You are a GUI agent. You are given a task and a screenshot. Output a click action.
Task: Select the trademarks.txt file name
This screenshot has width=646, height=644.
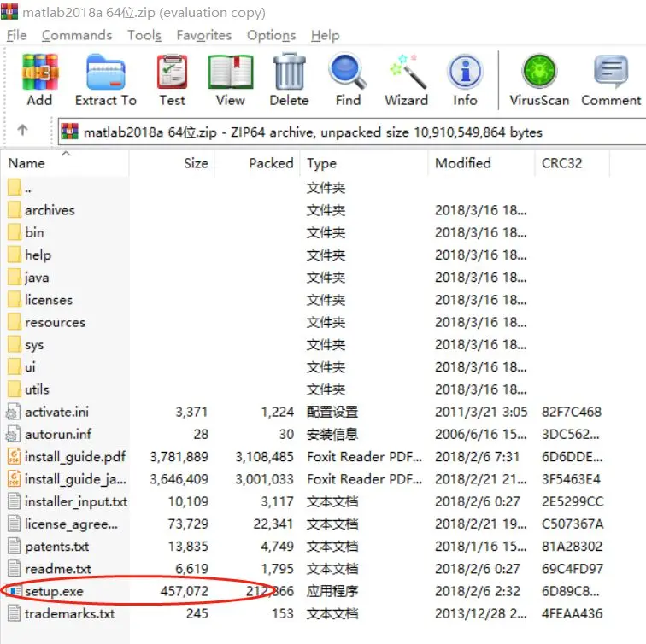click(x=69, y=613)
